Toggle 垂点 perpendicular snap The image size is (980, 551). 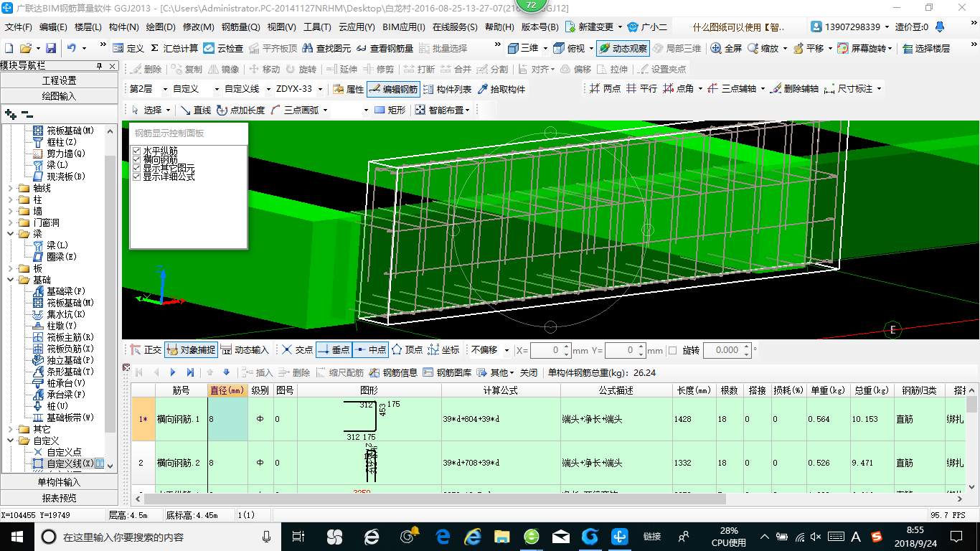pyautogui.click(x=333, y=350)
